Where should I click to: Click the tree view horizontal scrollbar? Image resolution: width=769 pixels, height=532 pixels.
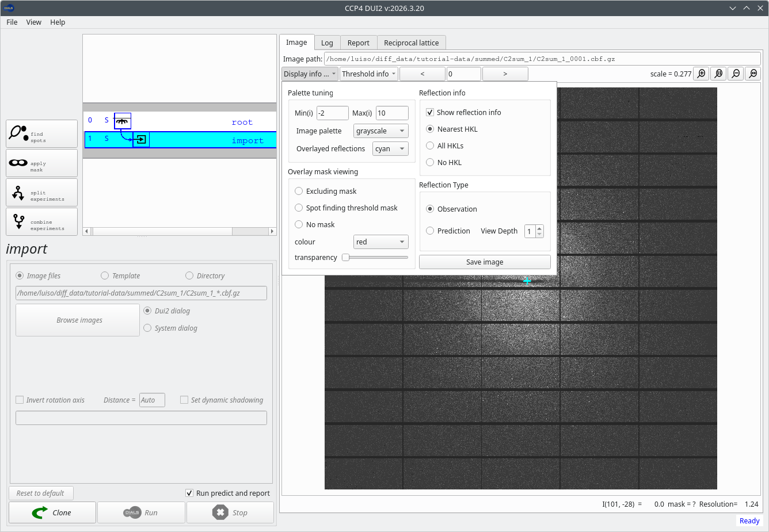pyautogui.click(x=180, y=231)
